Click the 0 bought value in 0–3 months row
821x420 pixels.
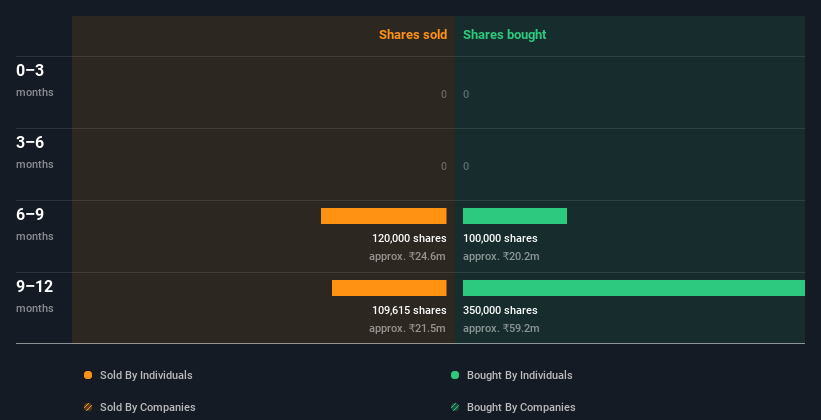point(466,94)
